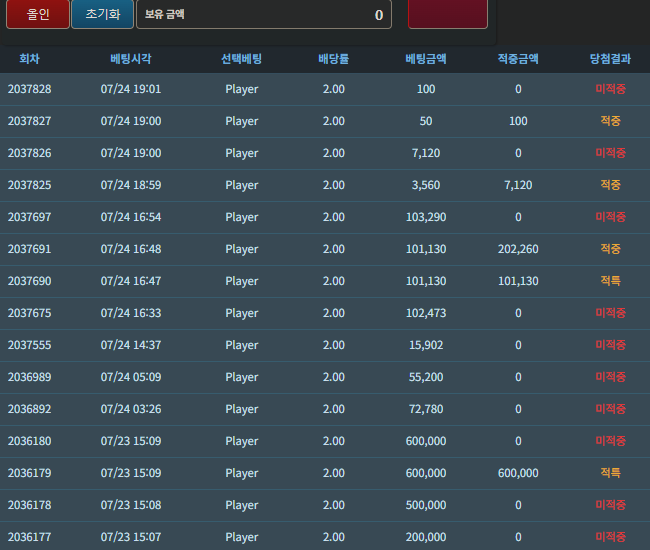
Task: Select round number 2037691
Action: click(x=29, y=249)
